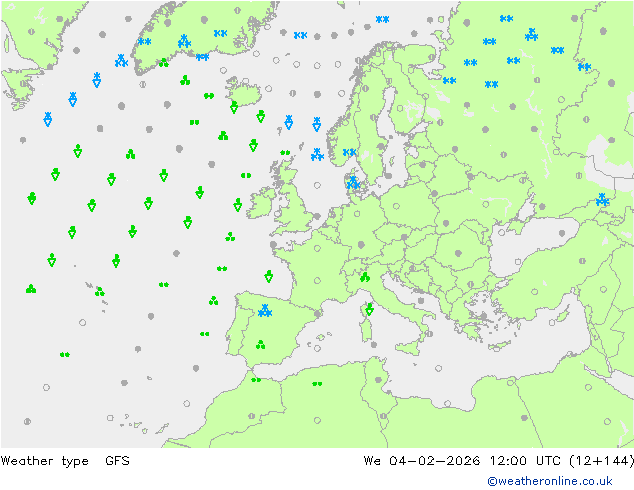Click the green shower symbol on Iceland's south coast

pos(234,107)
